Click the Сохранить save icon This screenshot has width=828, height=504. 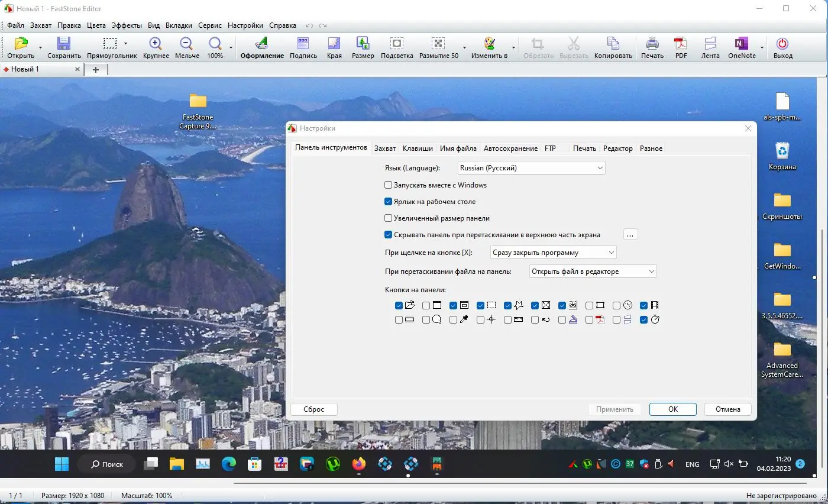(x=64, y=45)
